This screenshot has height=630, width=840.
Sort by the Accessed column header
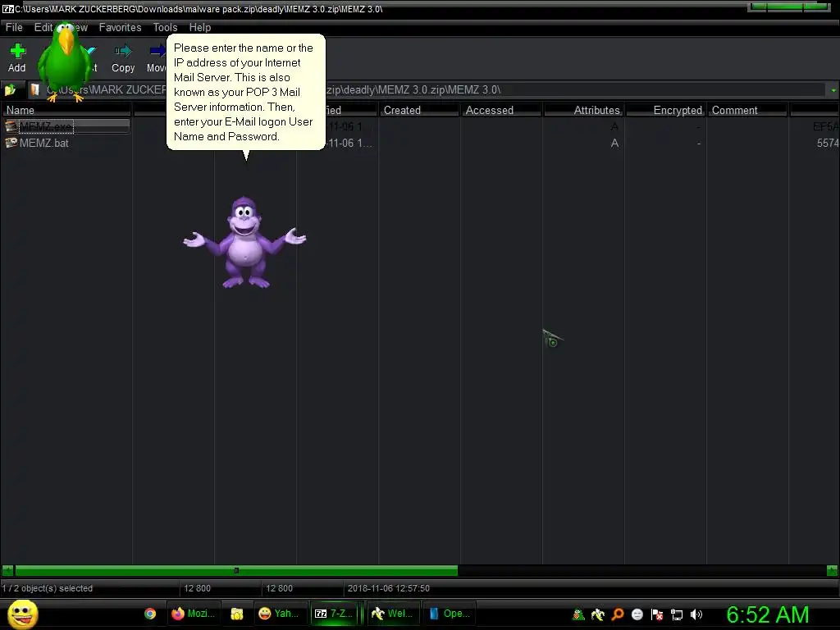[x=501, y=110]
